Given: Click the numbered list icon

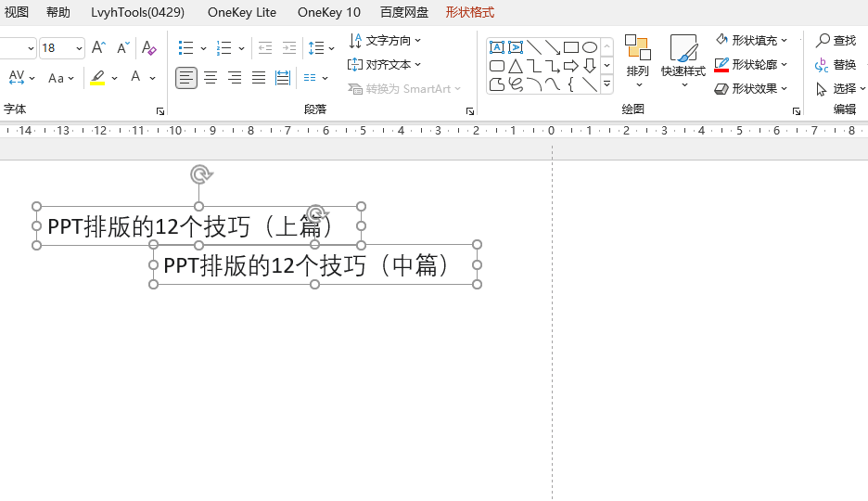Looking at the screenshot, I should click(223, 48).
